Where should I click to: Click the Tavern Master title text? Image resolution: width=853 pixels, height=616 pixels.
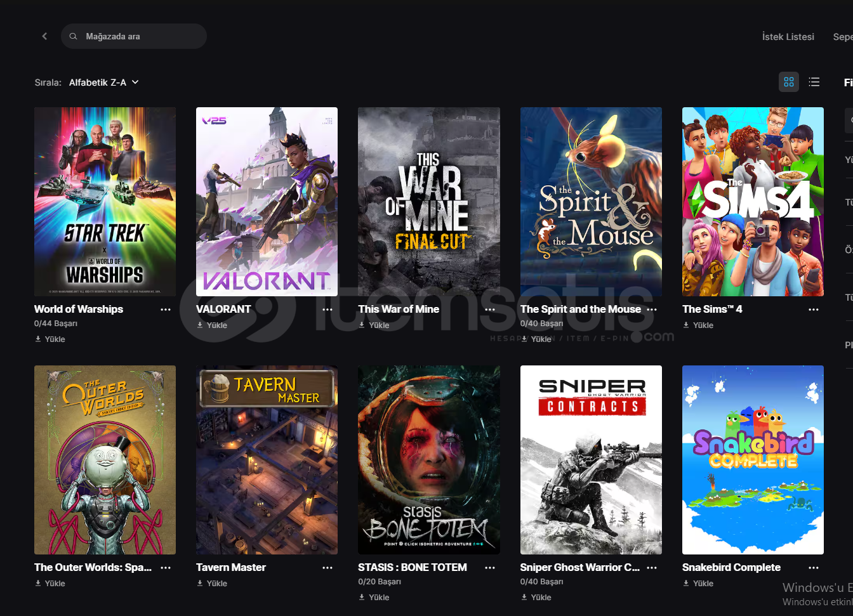pyautogui.click(x=231, y=567)
